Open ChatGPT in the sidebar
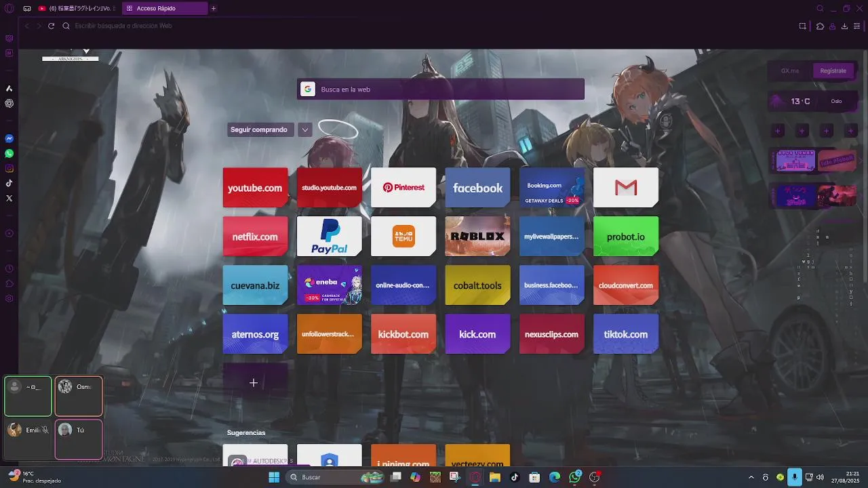The width and height of the screenshot is (868, 488). (x=9, y=104)
